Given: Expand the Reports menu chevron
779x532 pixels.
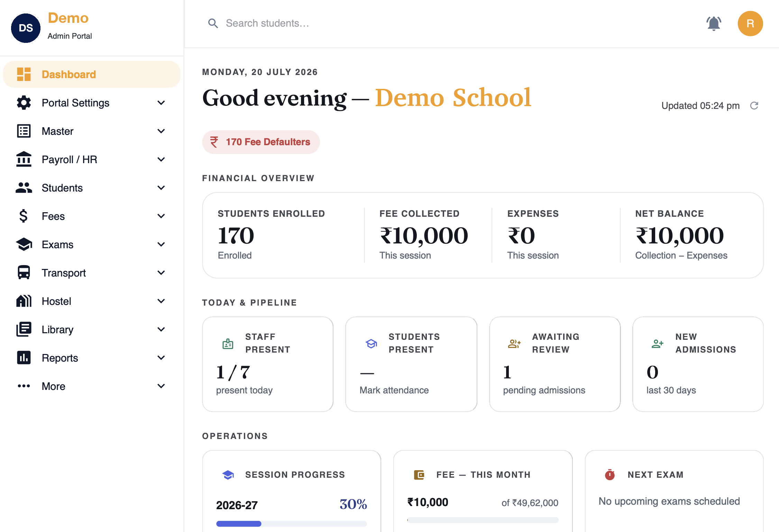Looking at the screenshot, I should coord(161,358).
